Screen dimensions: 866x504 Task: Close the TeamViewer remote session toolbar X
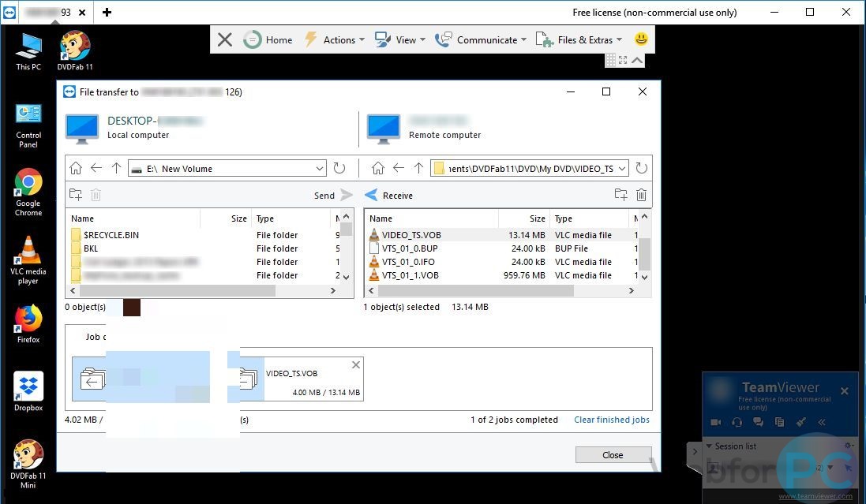(x=225, y=39)
